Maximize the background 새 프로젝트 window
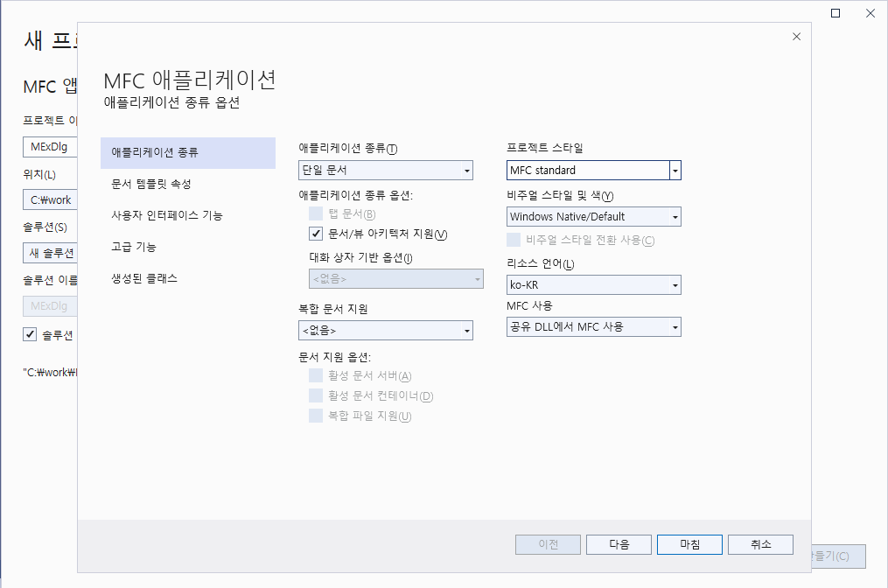Screen dimensions: 888x588 click(836, 13)
